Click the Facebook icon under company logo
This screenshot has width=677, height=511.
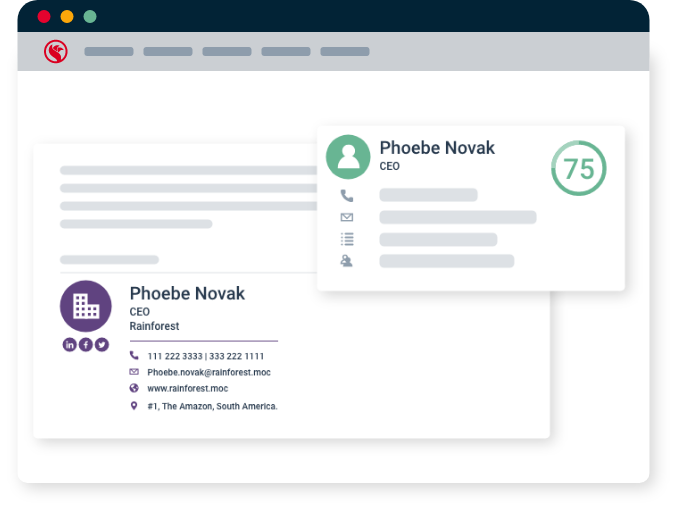pyautogui.click(x=86, y=345)
